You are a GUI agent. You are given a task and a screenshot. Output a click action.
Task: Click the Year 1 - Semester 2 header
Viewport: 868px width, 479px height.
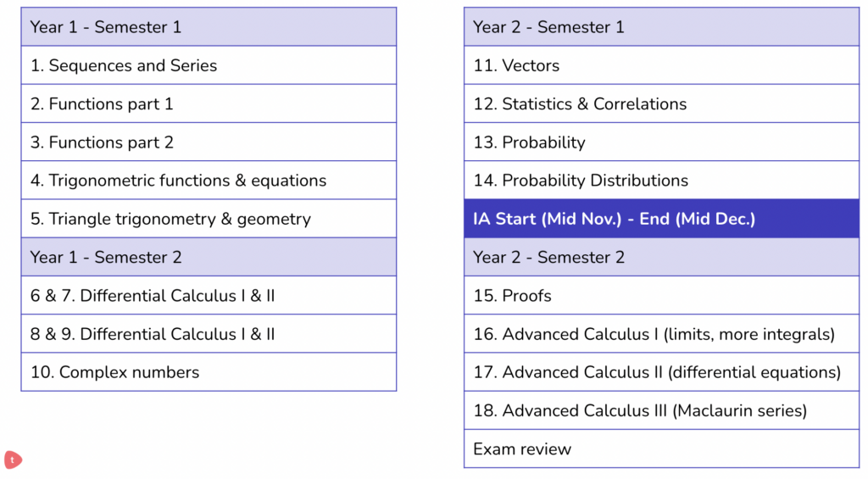coord(209,257)
